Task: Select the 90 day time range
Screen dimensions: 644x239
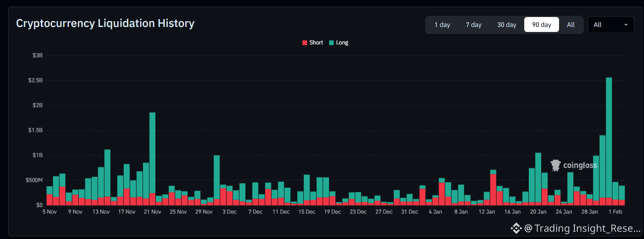Action: pos(541,25)
